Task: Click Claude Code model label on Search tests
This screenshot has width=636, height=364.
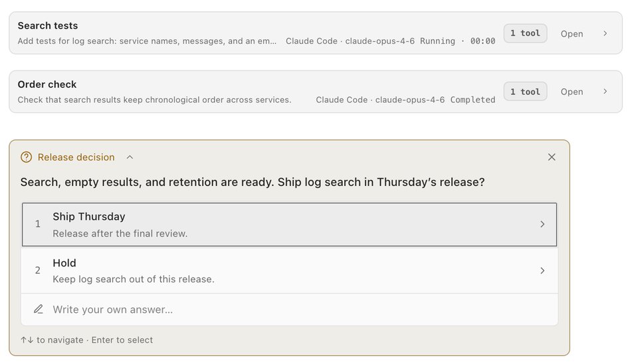Action: [x=350, y=41]
